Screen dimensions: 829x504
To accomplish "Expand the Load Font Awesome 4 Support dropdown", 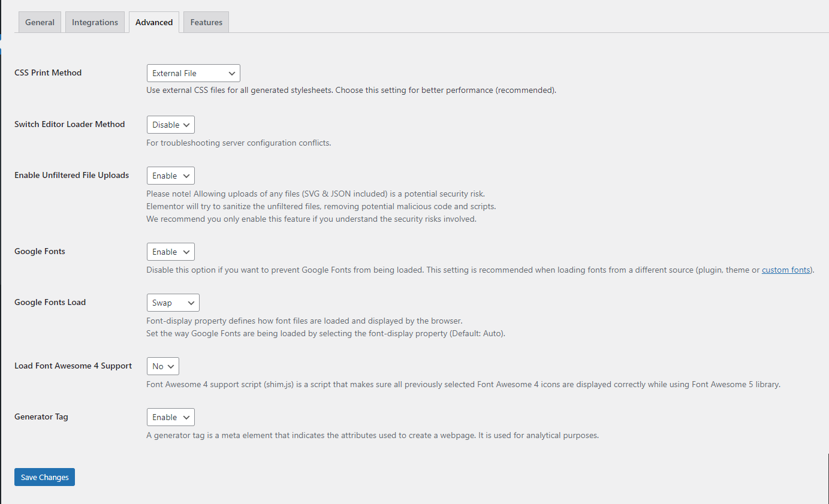I will 162,366.
